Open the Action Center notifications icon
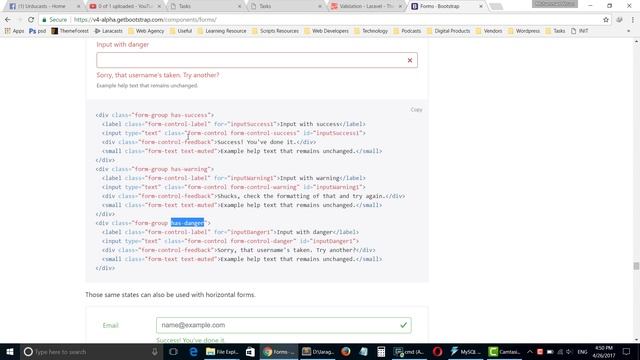Viewport: 640px width, 360px height. (627, 352)
